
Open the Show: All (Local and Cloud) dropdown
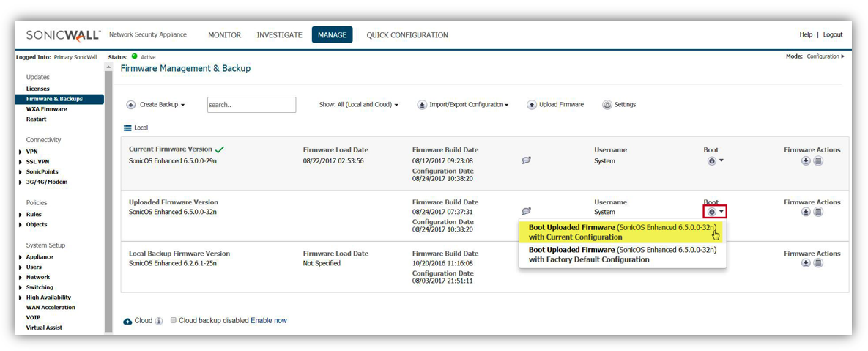(x=359, y=105)
